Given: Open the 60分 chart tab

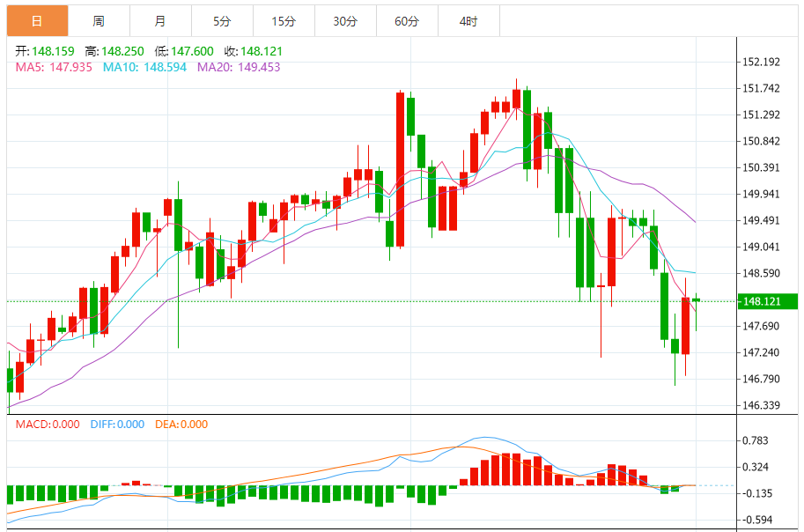Looking at the screenshot, I should (x=407, y=21).
